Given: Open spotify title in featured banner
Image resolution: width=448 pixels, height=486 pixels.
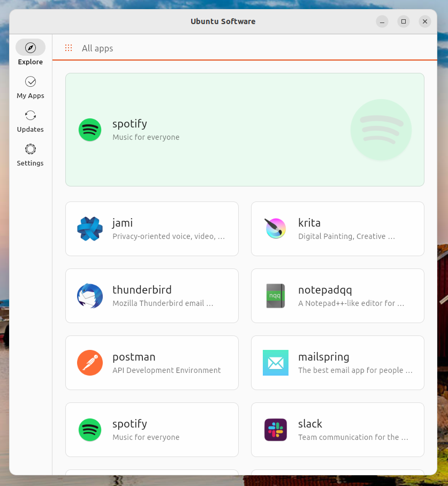Looking at the screenshot, I should pyautogui.click(x=130, y=124).
